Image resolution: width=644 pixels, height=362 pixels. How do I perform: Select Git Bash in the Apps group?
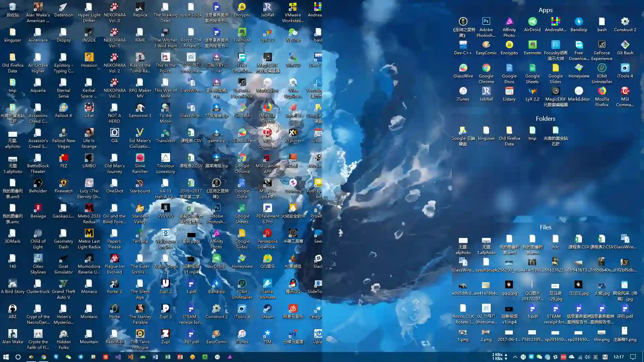(625, 45)
